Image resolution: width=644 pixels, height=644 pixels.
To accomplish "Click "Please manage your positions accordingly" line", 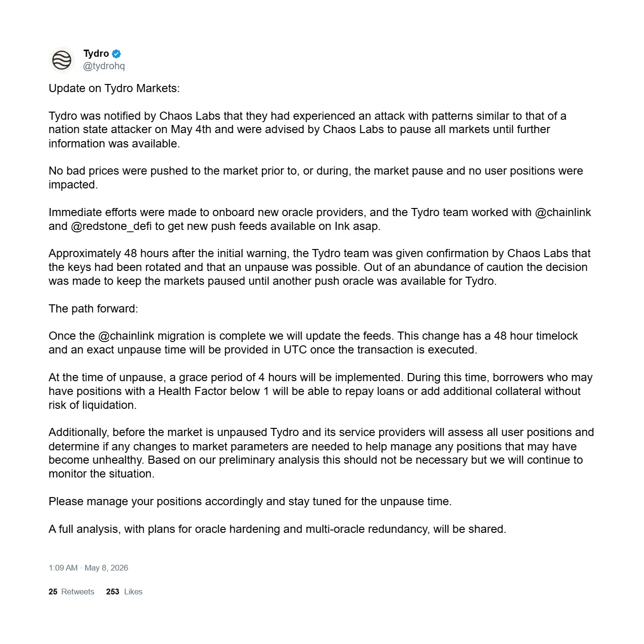I will tap(250, 501).
